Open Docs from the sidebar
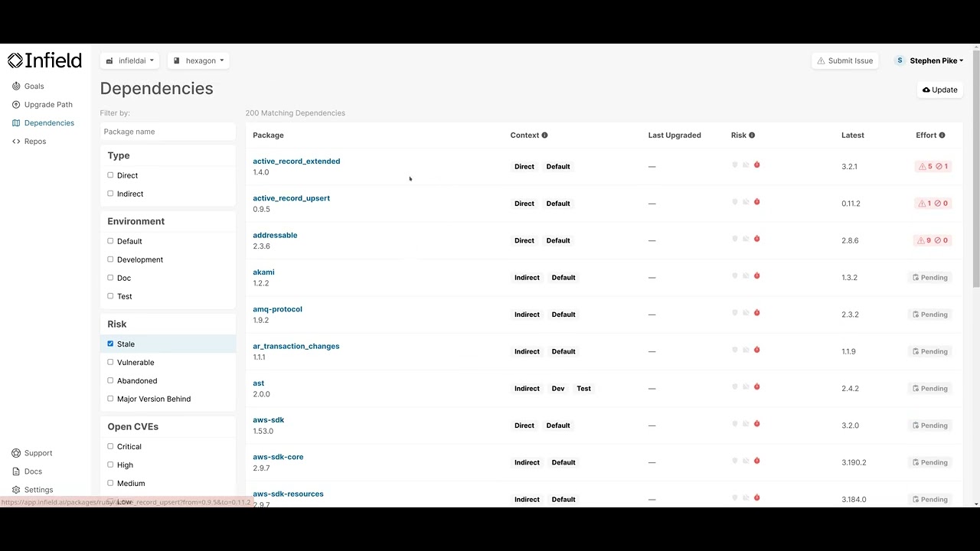Viewport: 980px width, 551px height. (x=28, y=471)
